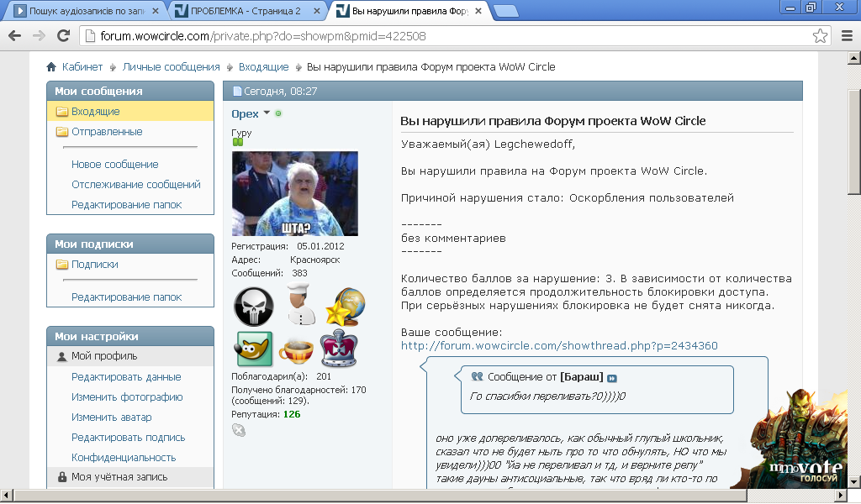Click vertical scrollbar down arrow
This screenshot has height=504, width=861.
pos(854,482)
